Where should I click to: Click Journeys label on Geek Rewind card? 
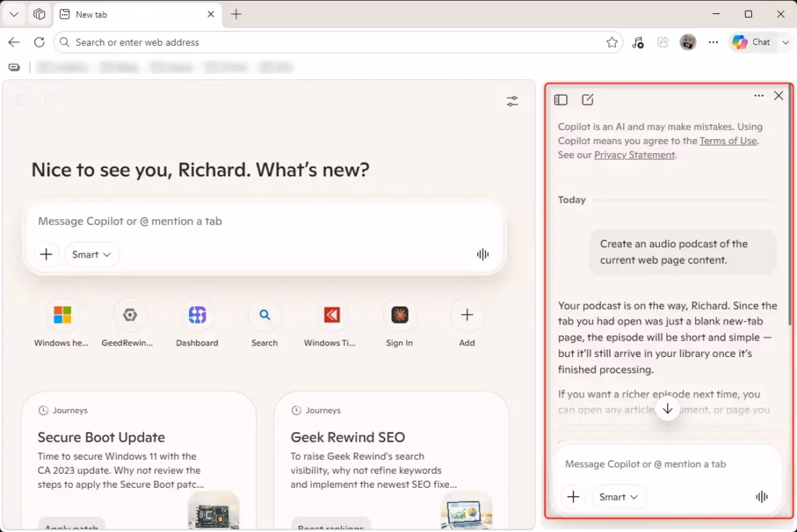pos(323,410)
